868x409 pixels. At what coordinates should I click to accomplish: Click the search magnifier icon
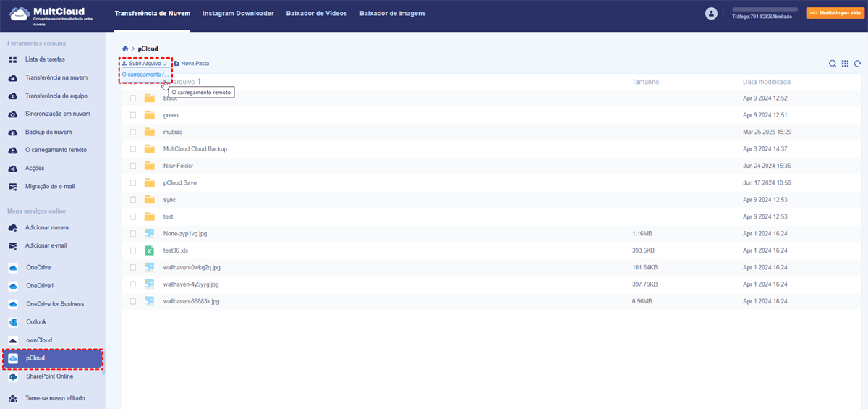pos(833,64)
